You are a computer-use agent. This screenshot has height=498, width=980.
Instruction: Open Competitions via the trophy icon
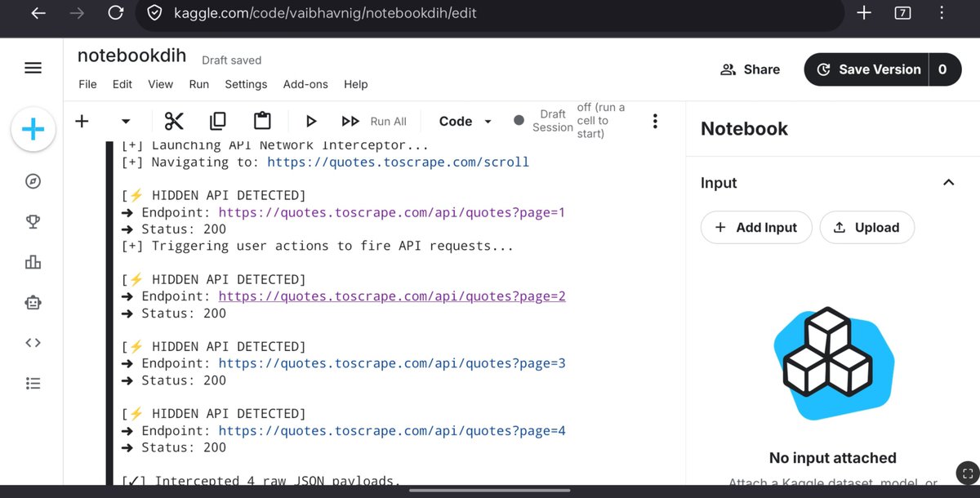(33, 221)
